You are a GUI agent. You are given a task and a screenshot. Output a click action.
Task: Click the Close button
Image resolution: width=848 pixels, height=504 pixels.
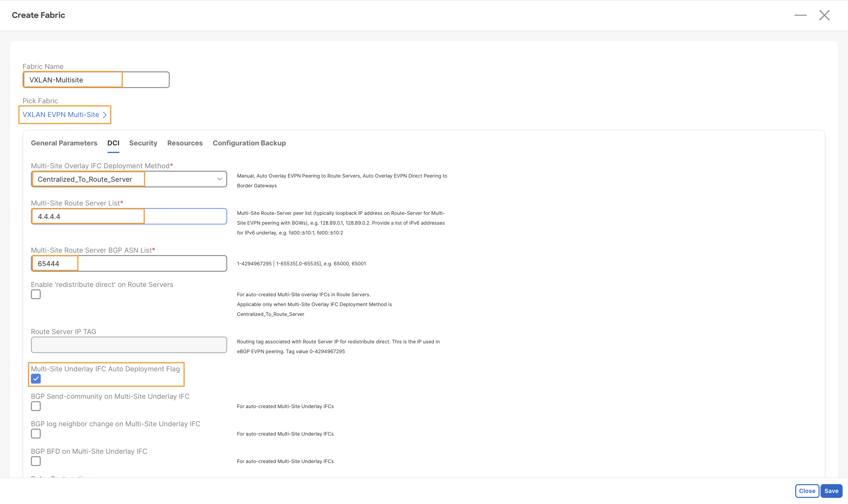point(807,491)
